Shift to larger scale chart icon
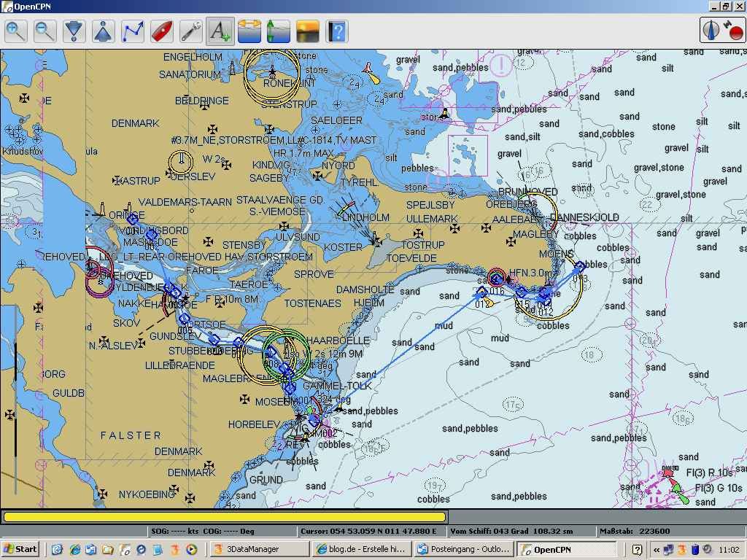The height and width of the screenshot is (560, 747). click(x=74, y=31)
